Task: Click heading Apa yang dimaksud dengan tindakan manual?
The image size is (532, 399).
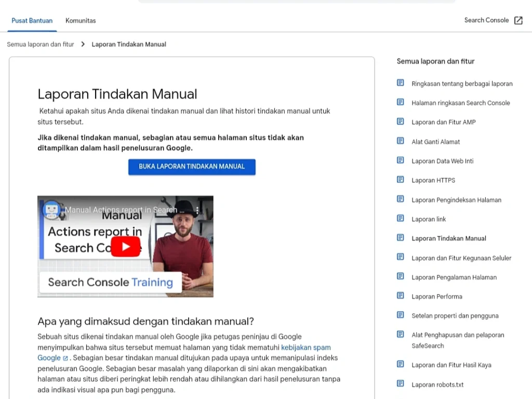Action: point(145,321)
